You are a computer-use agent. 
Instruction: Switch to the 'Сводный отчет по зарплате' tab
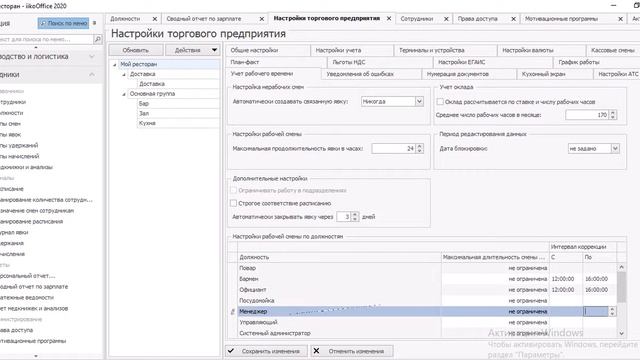(204, 19)
